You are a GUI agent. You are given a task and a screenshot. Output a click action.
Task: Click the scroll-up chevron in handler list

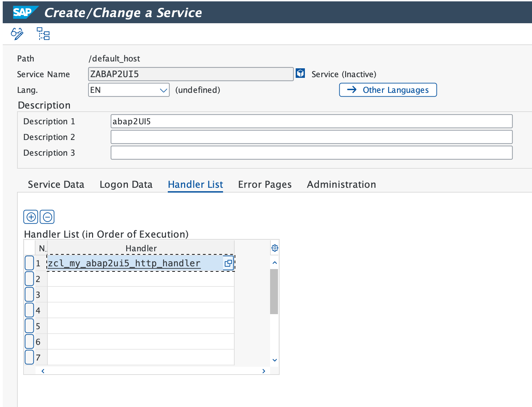point(275,262)
